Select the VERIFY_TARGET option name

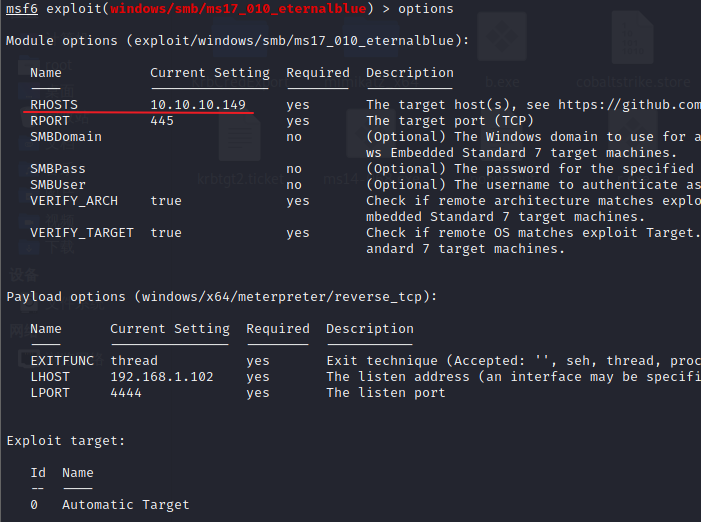(x=82, y=233)
